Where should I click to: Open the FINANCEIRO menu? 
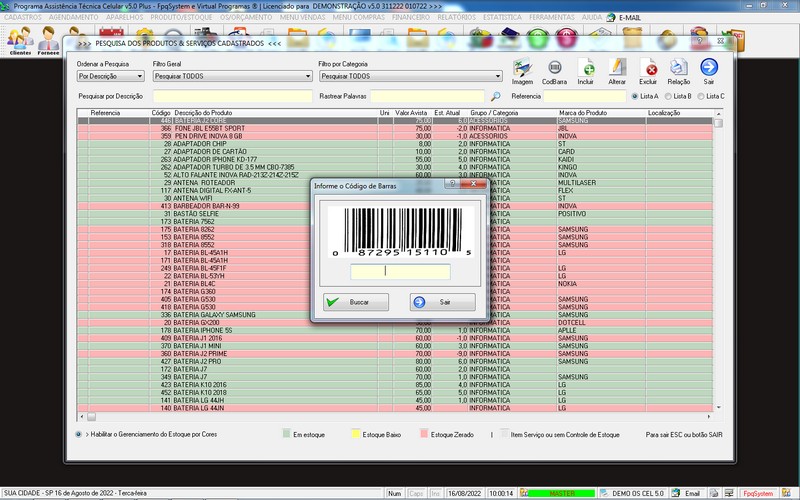[x=411, y=17]
